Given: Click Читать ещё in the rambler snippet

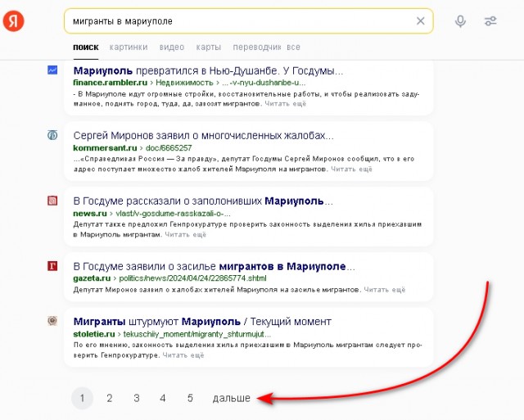Looking at the screenshot, I should click(286, 104).
